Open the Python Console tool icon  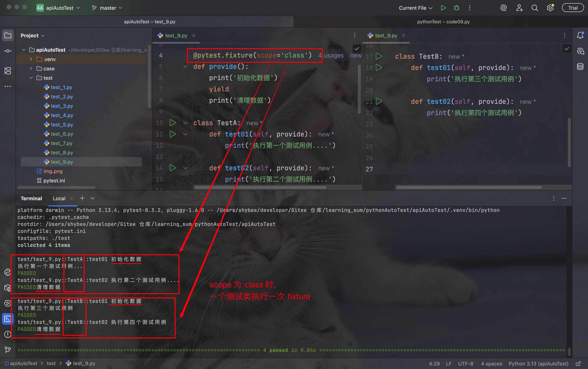pos(8,272)
